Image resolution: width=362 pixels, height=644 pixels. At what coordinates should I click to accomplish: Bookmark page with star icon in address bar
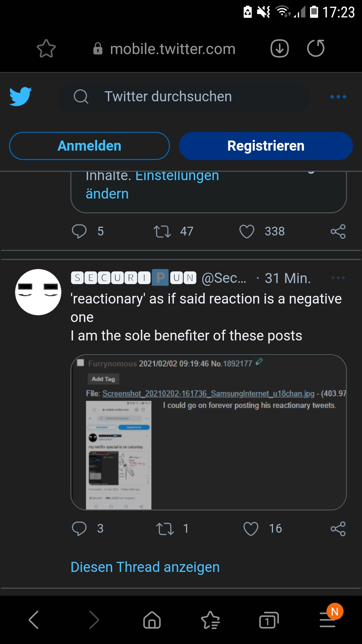point(46,49)
